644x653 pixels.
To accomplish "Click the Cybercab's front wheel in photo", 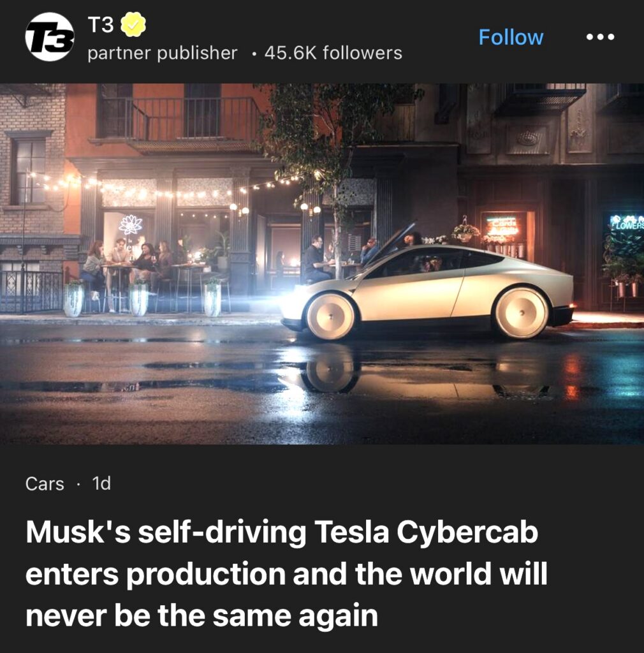I will (330, 316).
